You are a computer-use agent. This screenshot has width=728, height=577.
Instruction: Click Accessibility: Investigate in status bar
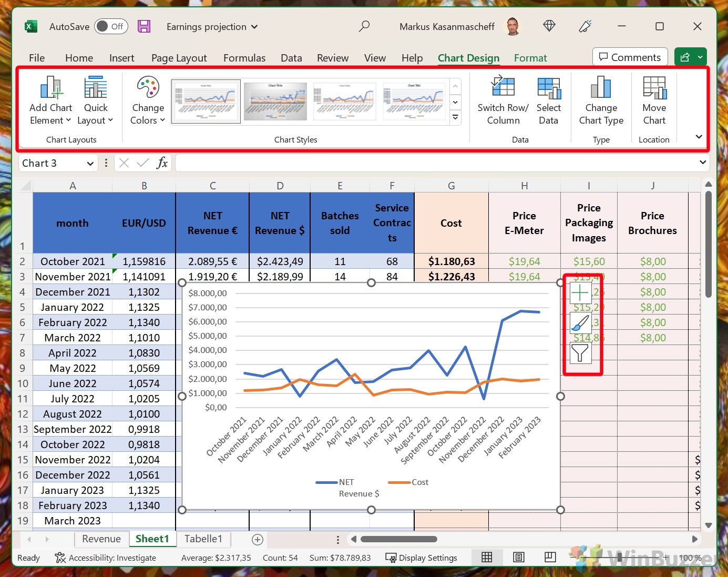[x=106, y=558]
